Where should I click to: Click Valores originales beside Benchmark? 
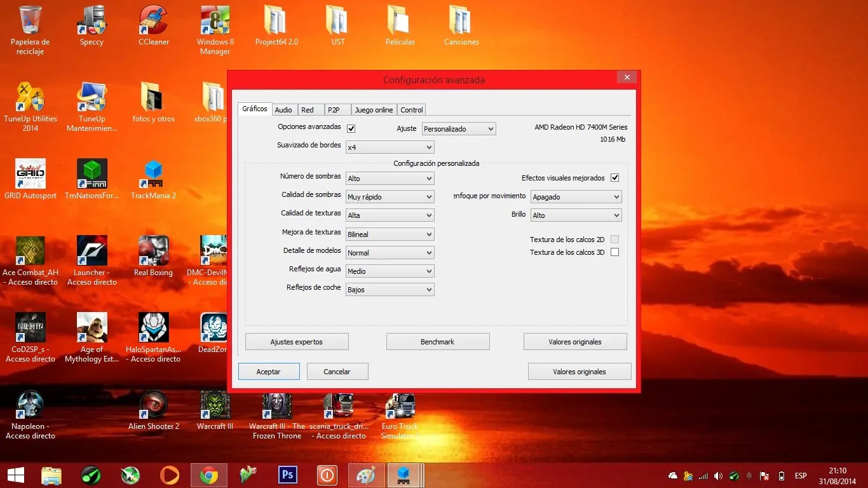coord(575,342)
